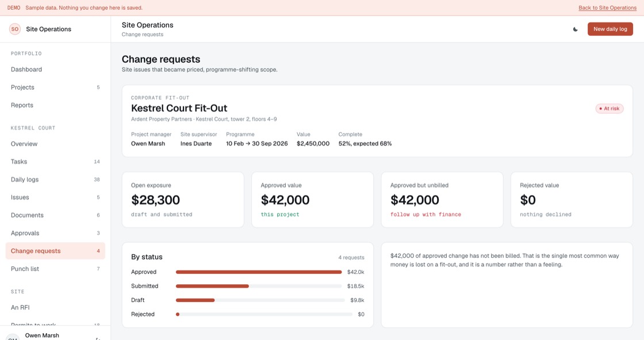Screen dimensions: 644x340
Task: Open Approvals in the sidebar
Action: coord(55,233)
